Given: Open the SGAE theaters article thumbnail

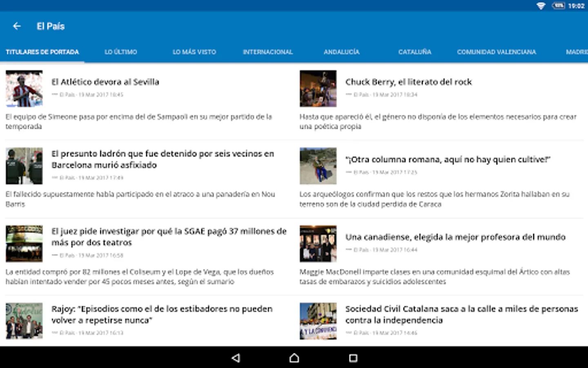Looking at the screenshot, I should pos(24,244).
